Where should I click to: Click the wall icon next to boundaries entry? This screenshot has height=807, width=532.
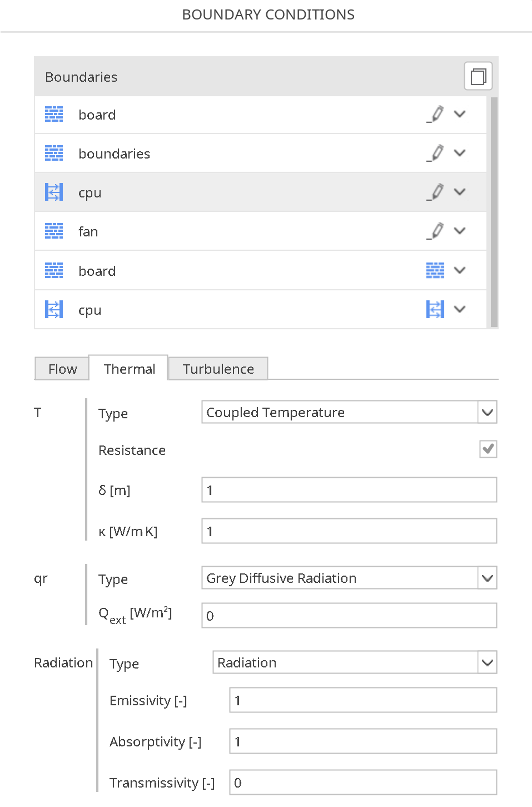click(53, 153)
